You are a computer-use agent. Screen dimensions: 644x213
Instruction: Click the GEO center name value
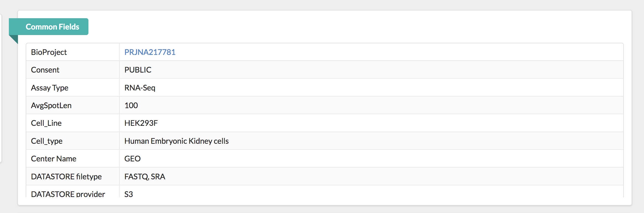tap(132, 159)
